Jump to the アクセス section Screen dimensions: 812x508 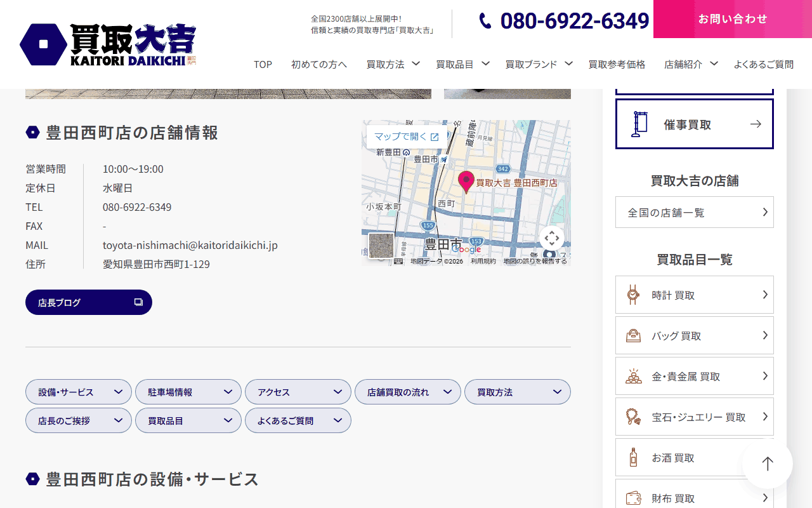tap(298, 392)
